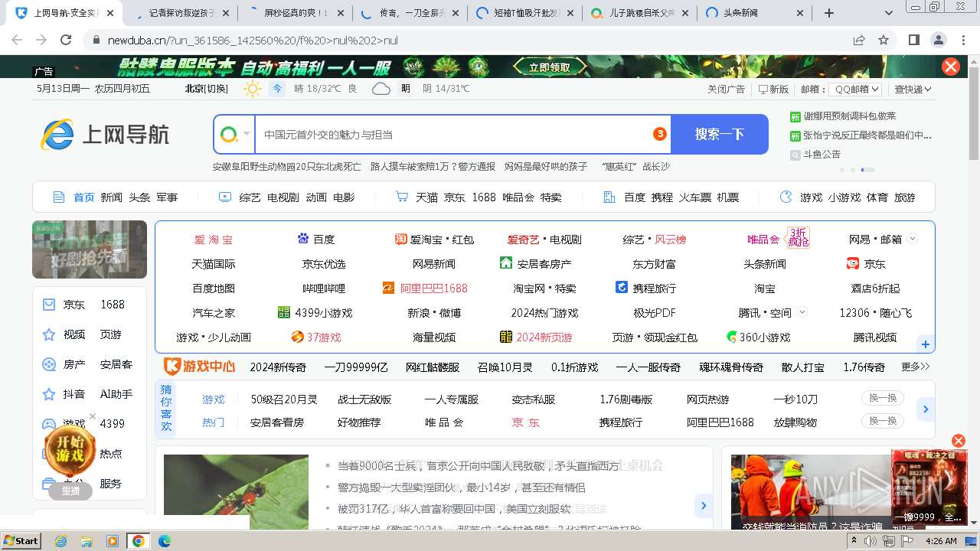This screenshot has height=551, width=980.
Task: Click the address bar URL
Action: [x=253, y=40]
